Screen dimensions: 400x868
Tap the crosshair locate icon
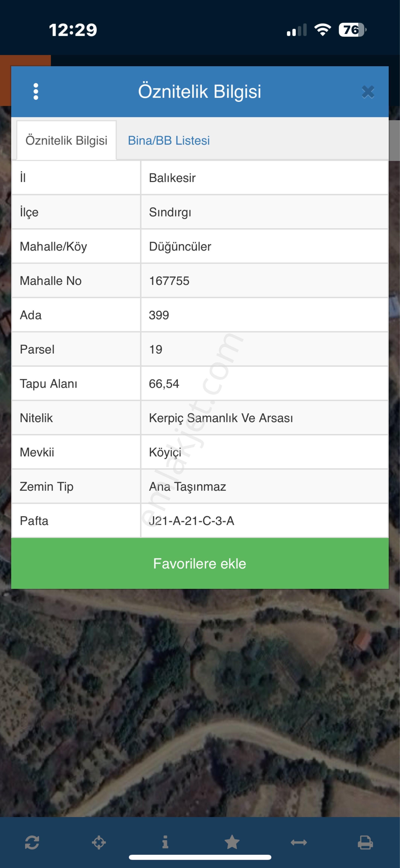point(99,842)
